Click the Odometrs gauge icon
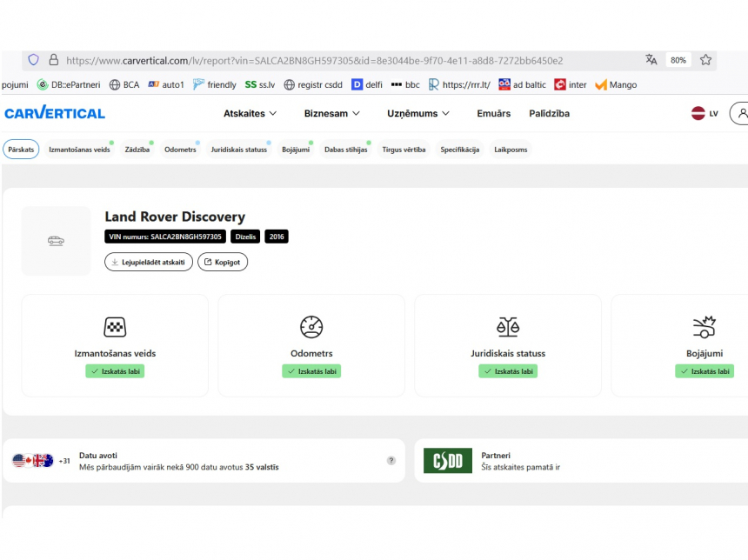 coord(311,327)
